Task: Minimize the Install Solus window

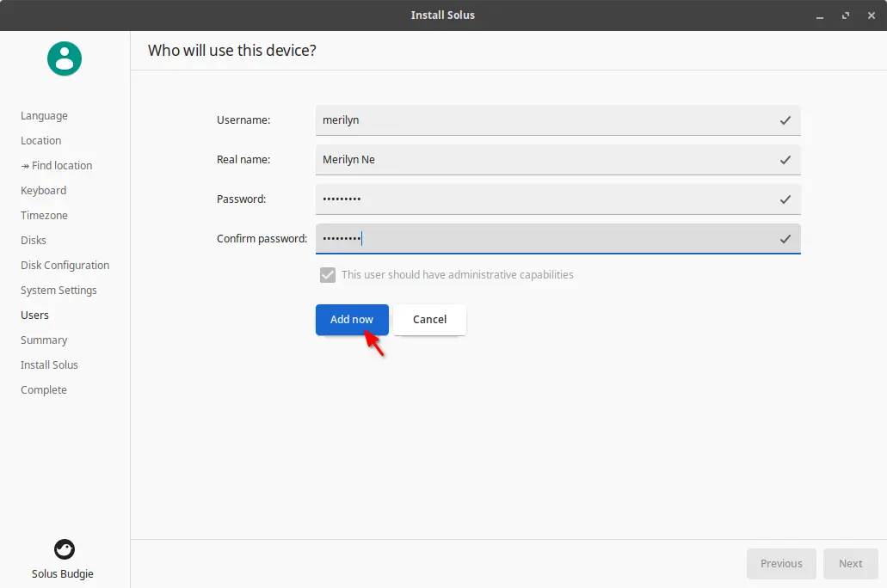Action: point(820,15)
